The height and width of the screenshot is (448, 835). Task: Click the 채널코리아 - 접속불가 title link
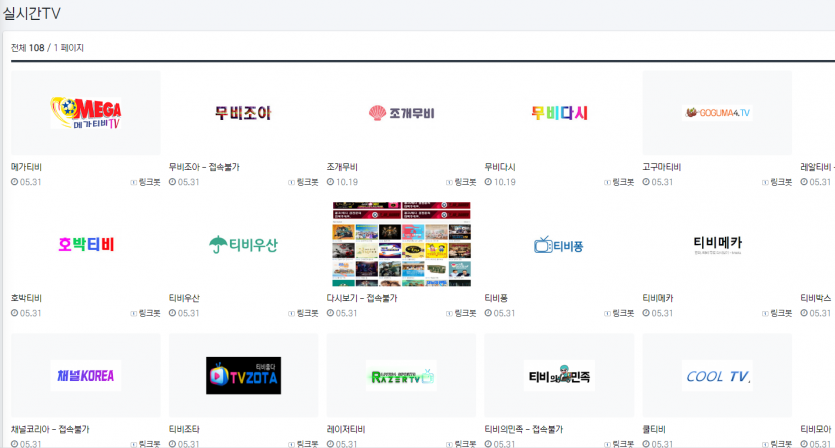coord(50,429)
